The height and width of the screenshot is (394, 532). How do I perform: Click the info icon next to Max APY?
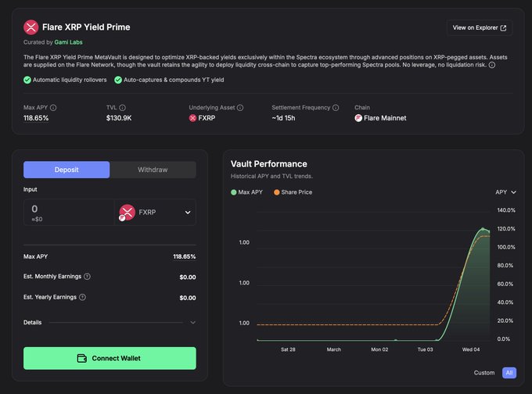tap(53, 107)
